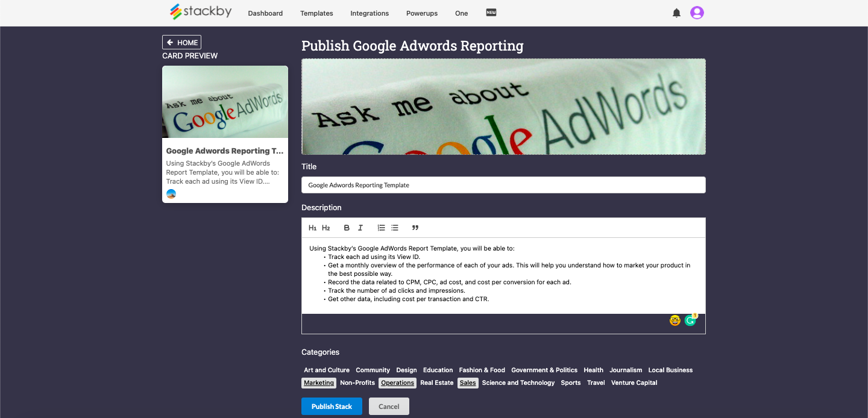The height and width of the screenshot is (418, 868).
Task: Select the Government & Politics category
Action: [544, 370]
